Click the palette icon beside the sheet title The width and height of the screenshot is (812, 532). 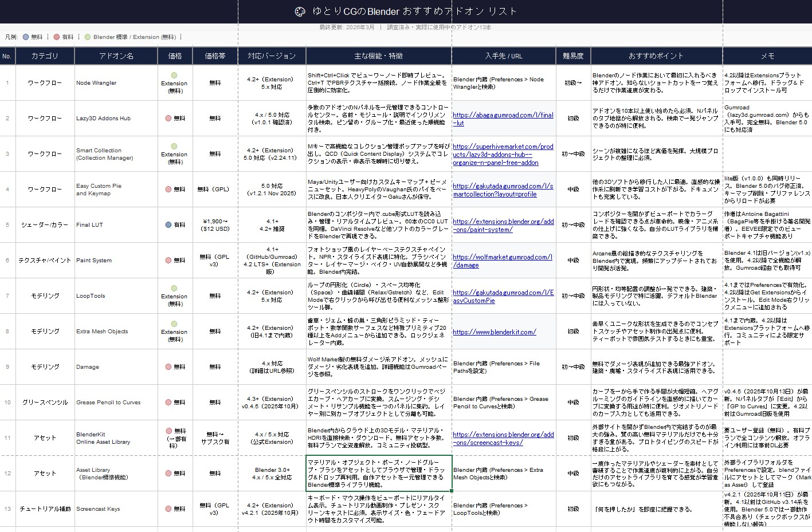(300, 11)
